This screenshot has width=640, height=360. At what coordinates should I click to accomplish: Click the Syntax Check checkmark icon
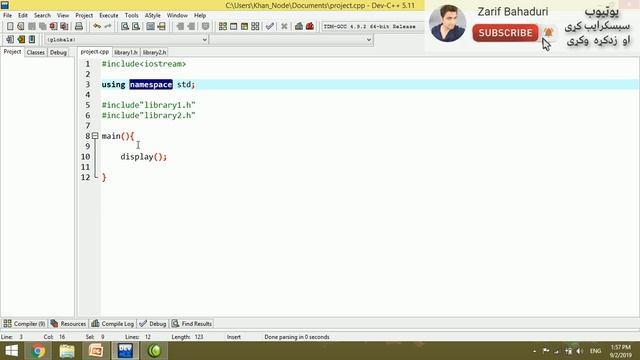[269, 27]
